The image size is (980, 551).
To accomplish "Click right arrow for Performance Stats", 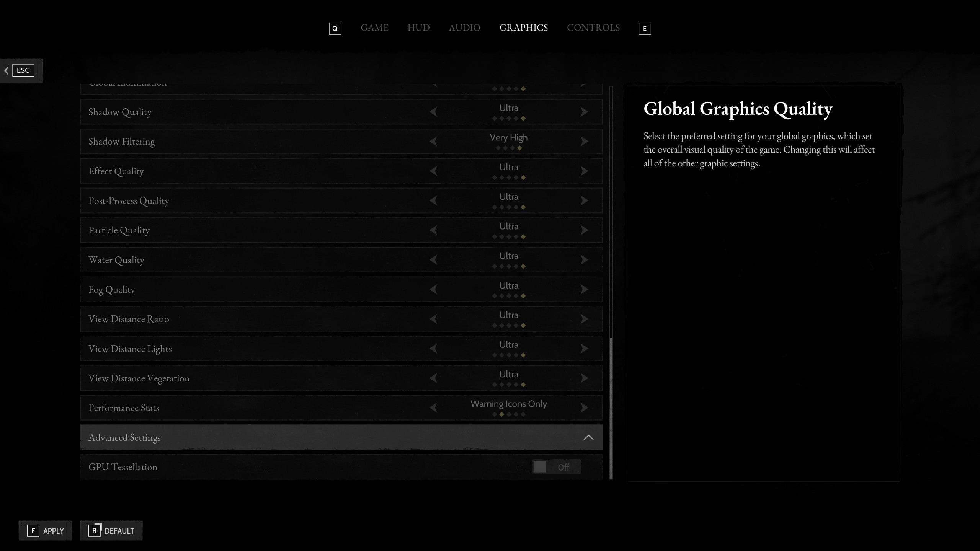I will (584, 408).
